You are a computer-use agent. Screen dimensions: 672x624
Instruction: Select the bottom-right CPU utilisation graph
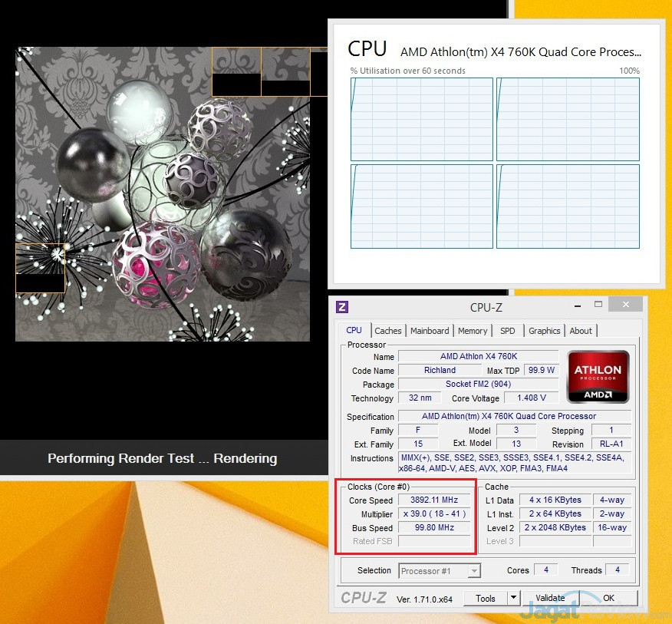click(568, 206)
